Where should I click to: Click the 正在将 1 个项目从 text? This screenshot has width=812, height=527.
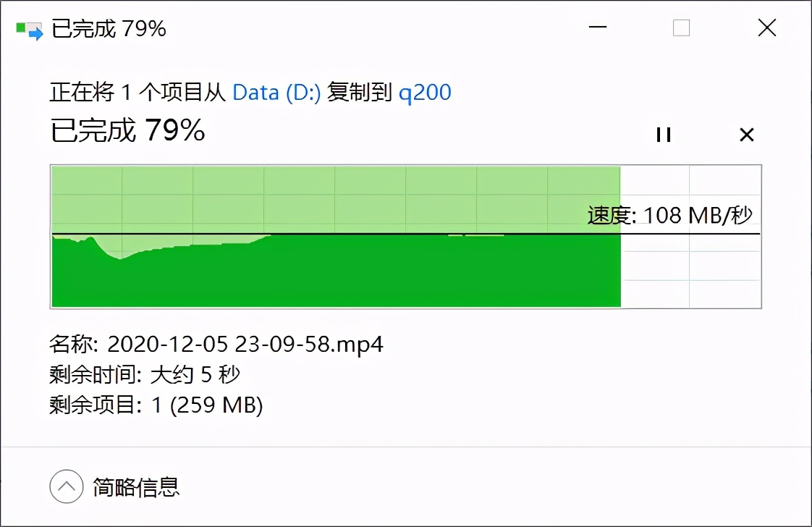[138, 92]
